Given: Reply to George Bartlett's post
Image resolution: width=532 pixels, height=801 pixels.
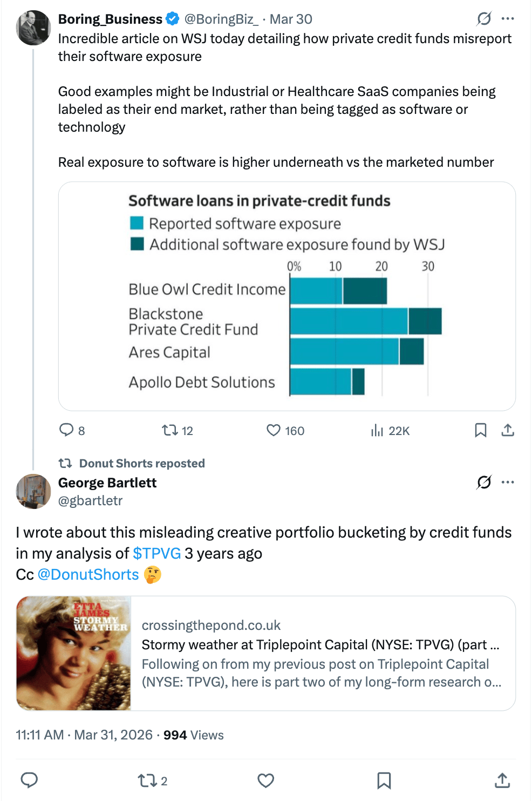Looking at the screenshot, I should [29, 780].
